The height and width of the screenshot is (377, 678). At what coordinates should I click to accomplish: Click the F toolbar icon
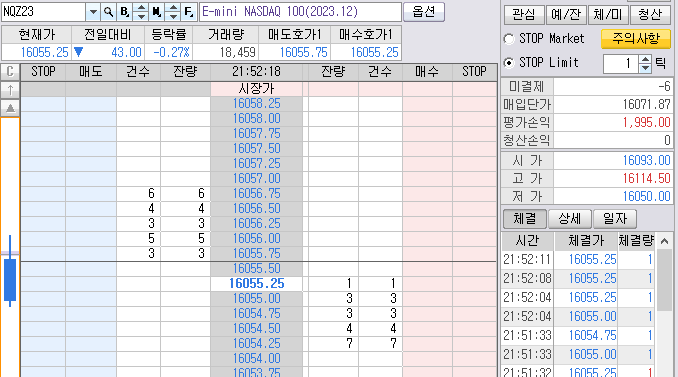(189, 12)
